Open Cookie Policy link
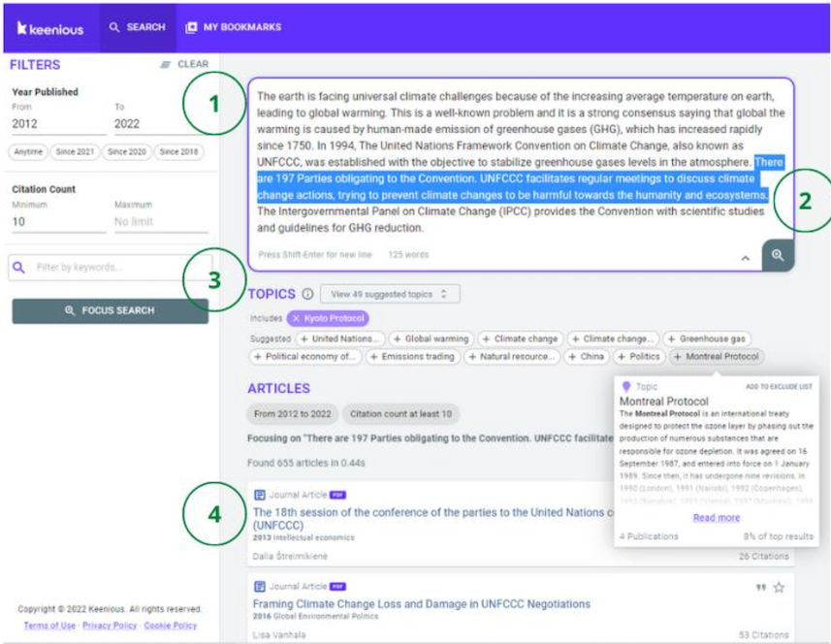 pos(170,626)
